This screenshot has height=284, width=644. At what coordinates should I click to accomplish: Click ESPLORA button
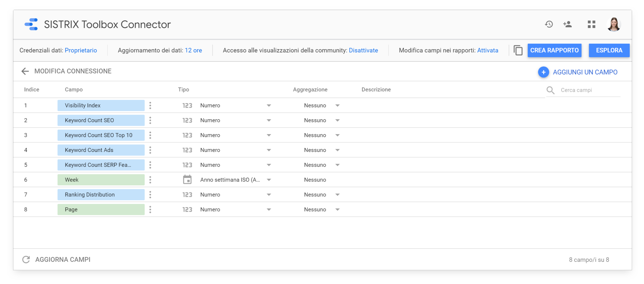click(x=609, y=50)
